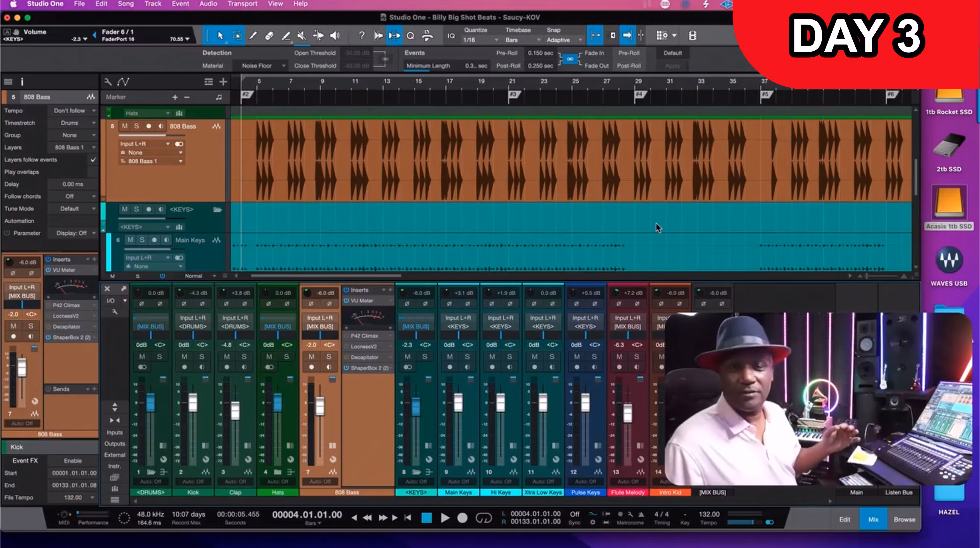Viewport: 980px width, 548px height.
Task: Open the Quantize 1/16 dropdown
Action: click(x=480, y=40)
